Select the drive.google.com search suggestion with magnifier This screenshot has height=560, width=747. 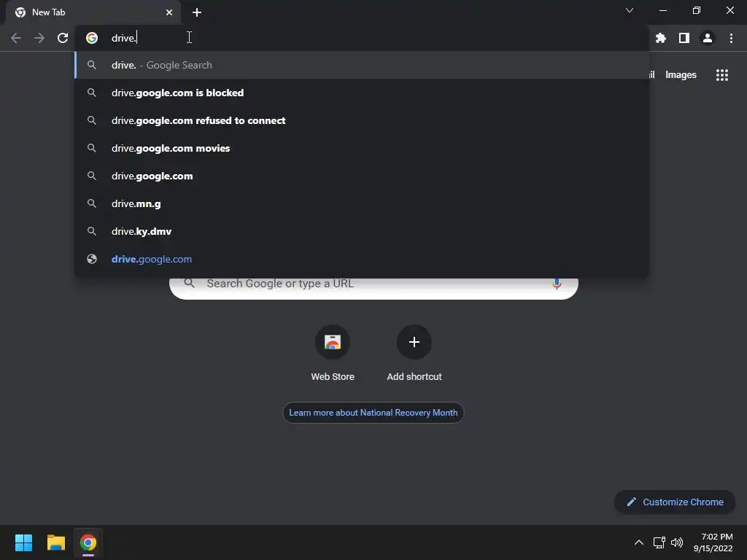[x=362, y=176]
